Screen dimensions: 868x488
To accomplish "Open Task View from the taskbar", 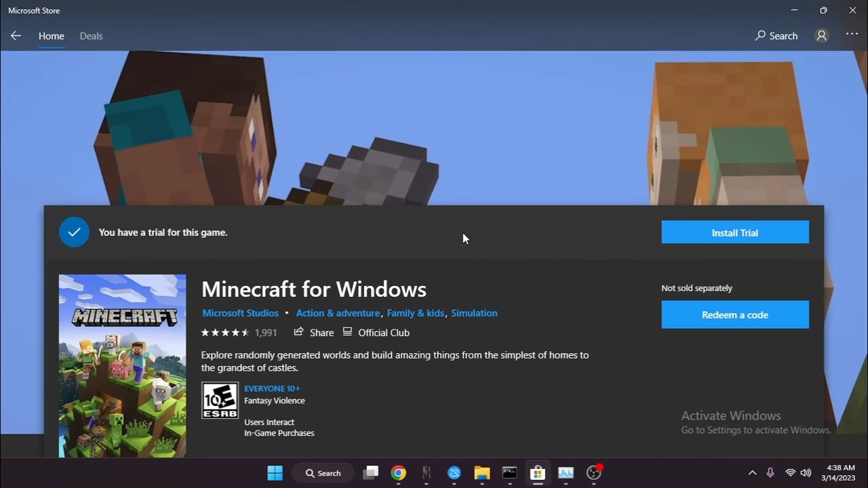I will click(370, 473).
